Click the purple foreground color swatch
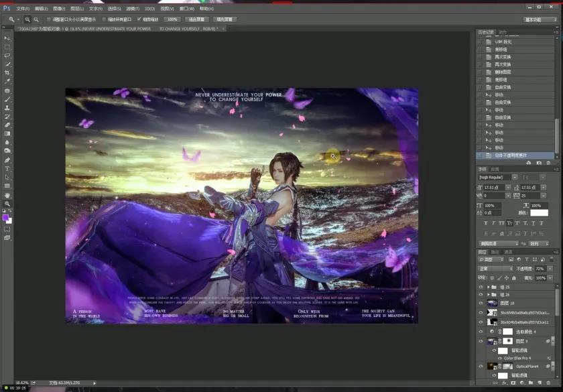 coord(6,218)
